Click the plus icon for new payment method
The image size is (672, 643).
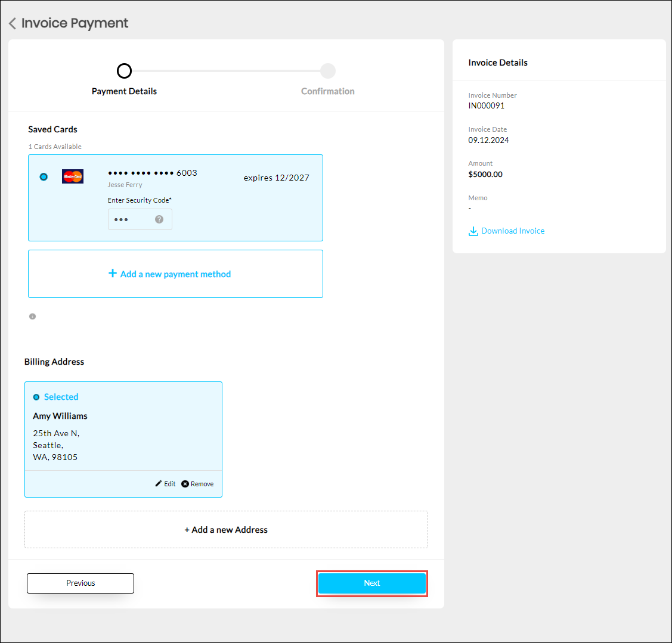point(112,274)
